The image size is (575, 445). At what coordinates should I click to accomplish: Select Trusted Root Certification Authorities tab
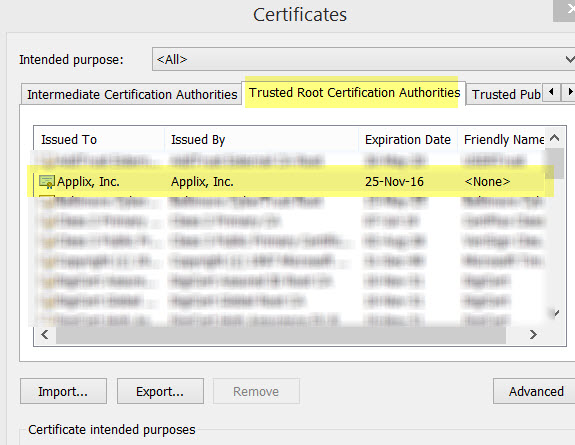(x=354, y=92)
